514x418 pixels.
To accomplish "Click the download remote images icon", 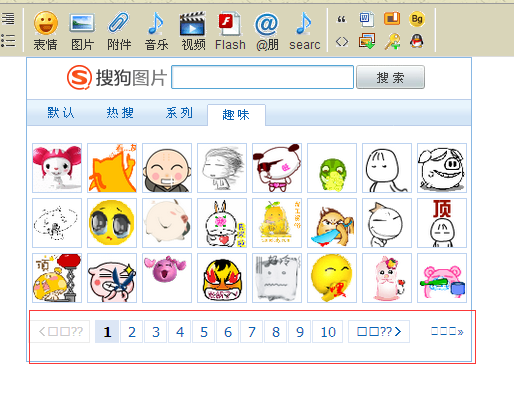I will [x=367, y=41].
